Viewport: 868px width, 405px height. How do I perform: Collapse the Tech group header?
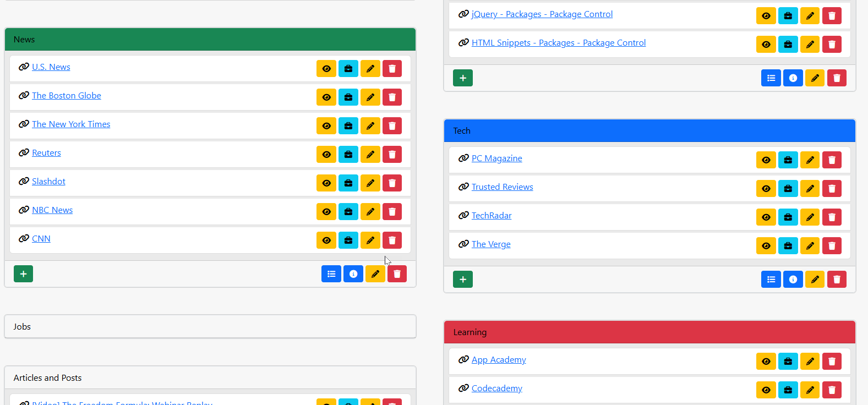click(649, 131)
